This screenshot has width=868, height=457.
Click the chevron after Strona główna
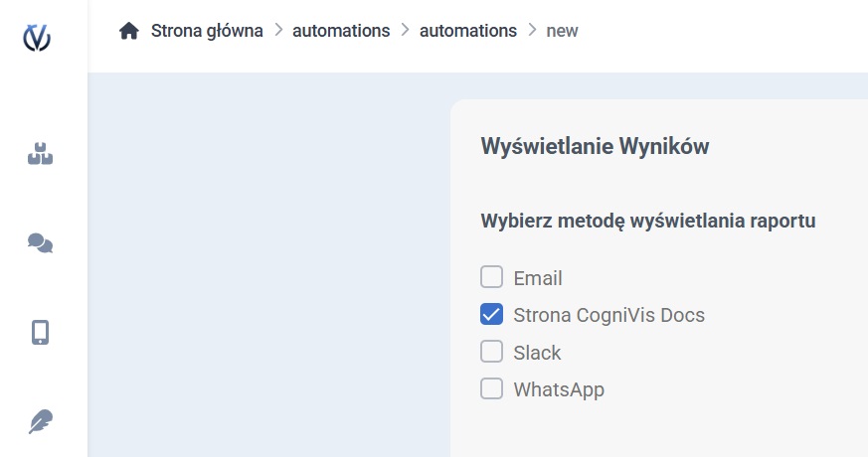pyautogui.click(x=278, y=31)
